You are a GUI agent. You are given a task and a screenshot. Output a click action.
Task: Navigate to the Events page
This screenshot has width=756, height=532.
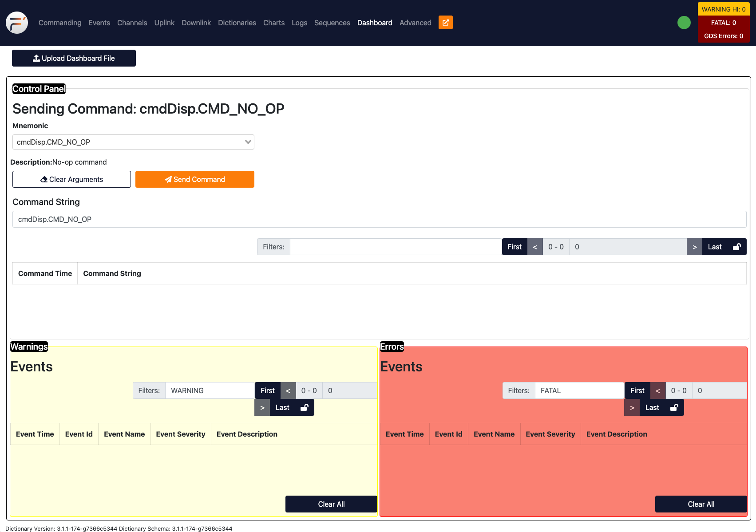tap(99, 23)
